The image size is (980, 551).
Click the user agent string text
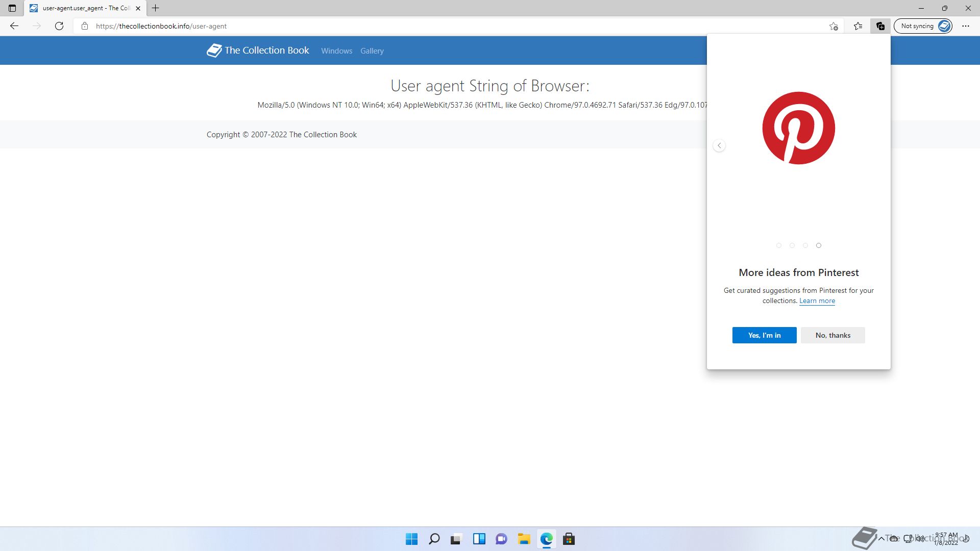(482, 105)
